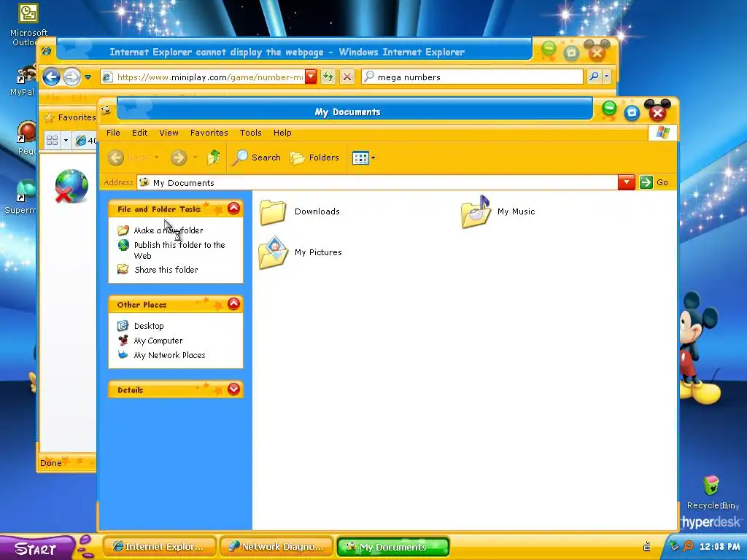Click the grayed Back arrow in My Documents

click(116, 157)
